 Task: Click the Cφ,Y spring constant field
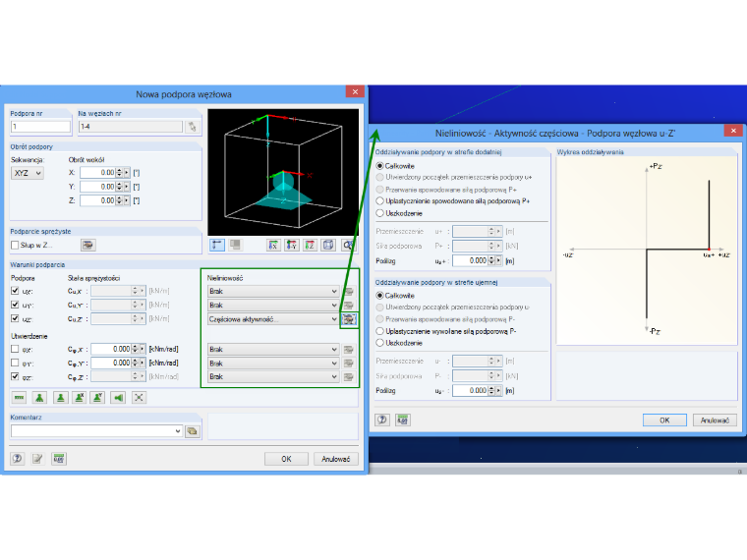111,363
